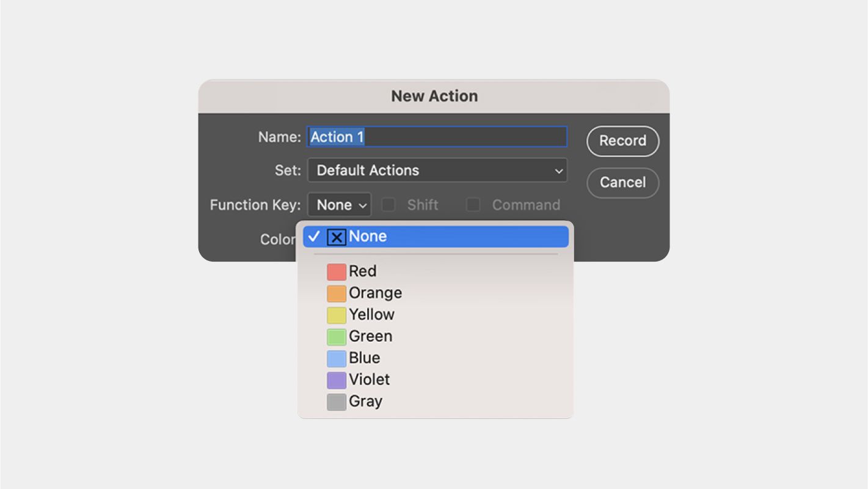
Task: Click the yellow color swatch
Action: (x=337, y=315)
